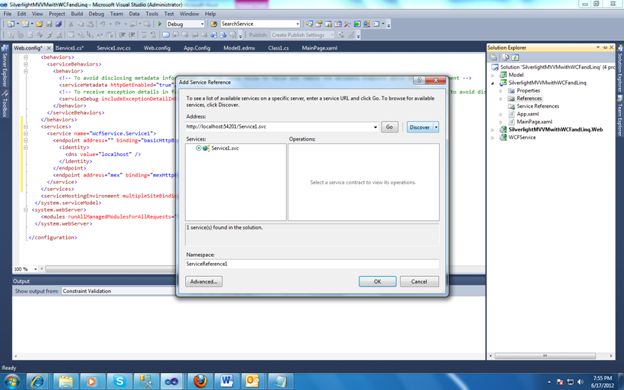Start debugging with the green play icon
This screenshot has height=390, width=624.
(160, 24)
